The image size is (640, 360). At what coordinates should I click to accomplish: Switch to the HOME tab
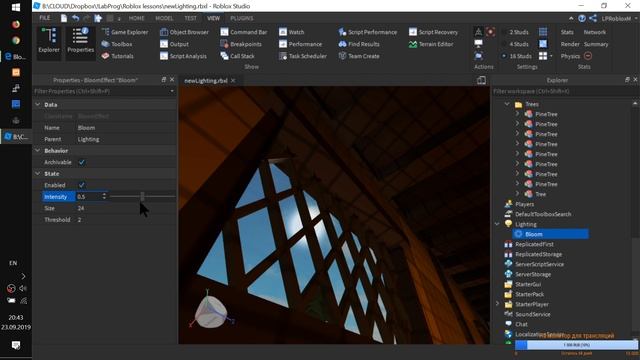tap(136, 18)
